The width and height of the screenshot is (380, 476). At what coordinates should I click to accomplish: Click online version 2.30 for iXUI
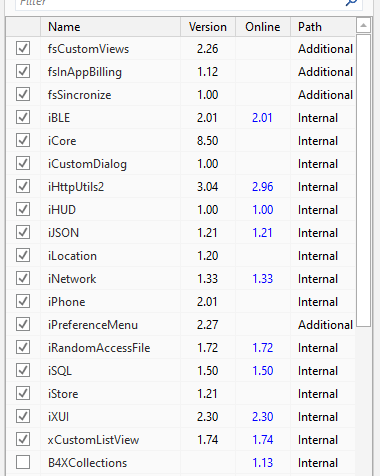pyautogui.click(x=263, y=417)
